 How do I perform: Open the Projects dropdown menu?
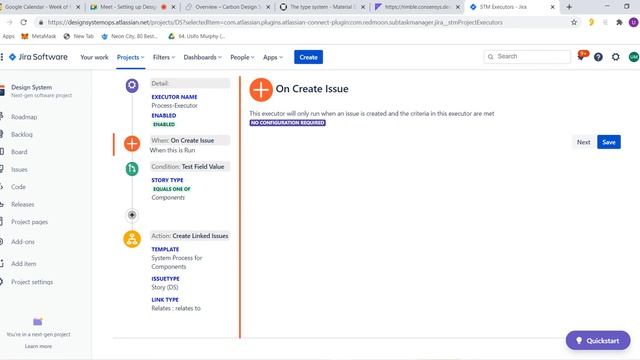coord(131,58)
